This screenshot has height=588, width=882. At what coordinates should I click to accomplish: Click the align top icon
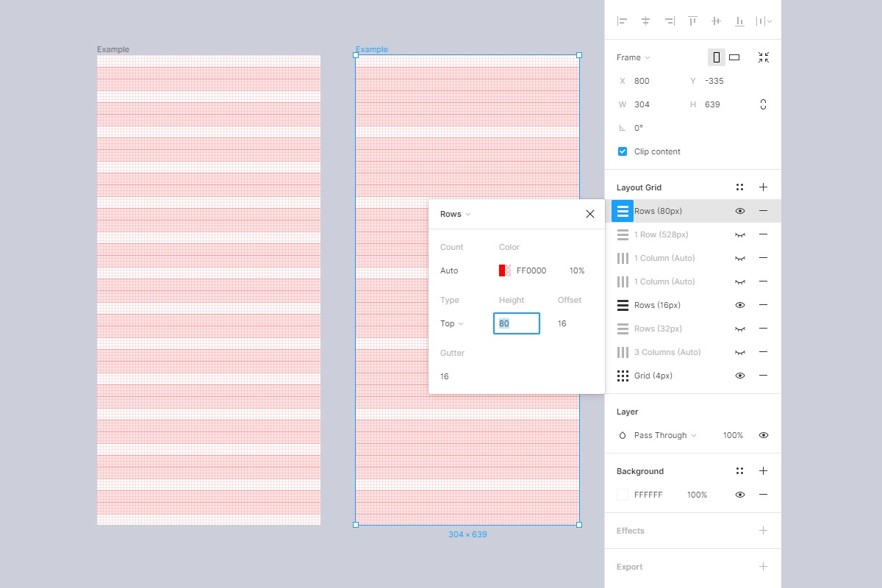point(693,21)
